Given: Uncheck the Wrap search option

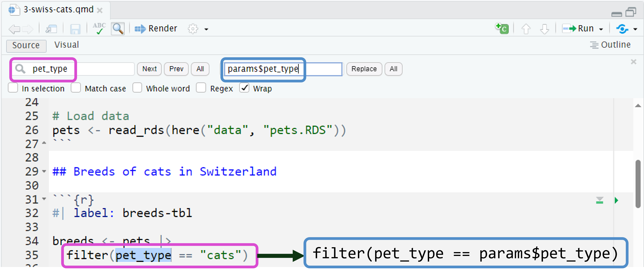Looking at the screenshot, I should (x=244, y=88).
